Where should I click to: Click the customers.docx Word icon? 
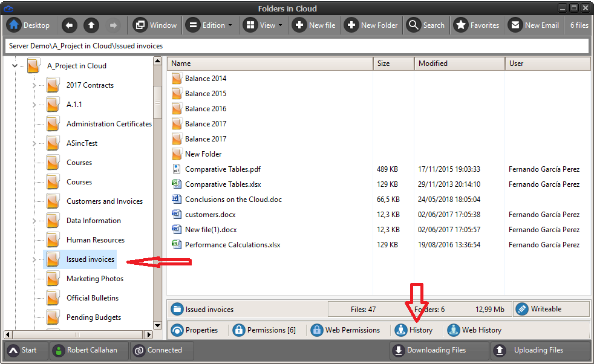point(177,215)
